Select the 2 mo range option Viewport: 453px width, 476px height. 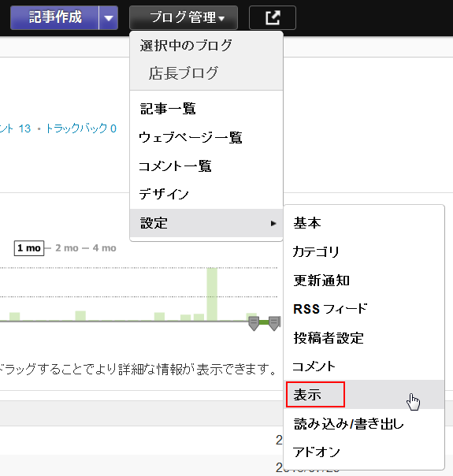coord(67,248)
